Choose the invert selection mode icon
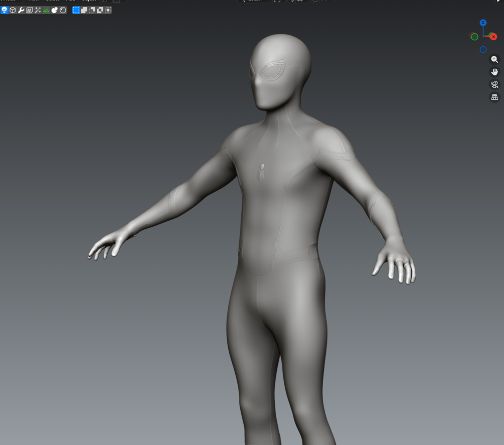The width and height of the screenshot is (504, 445). pos(100,11)
